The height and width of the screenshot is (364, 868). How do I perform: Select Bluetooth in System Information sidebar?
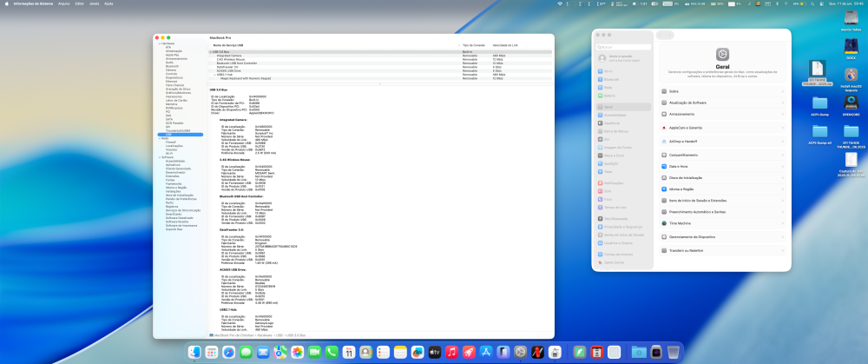click(171, 67)
